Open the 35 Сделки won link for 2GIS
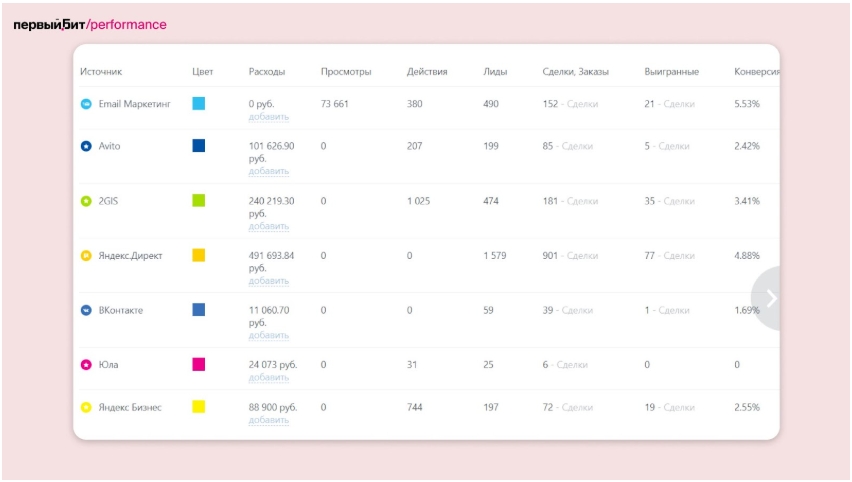This screenshot has width=852, height=482. pyautogui.click(x=669, y=201)
